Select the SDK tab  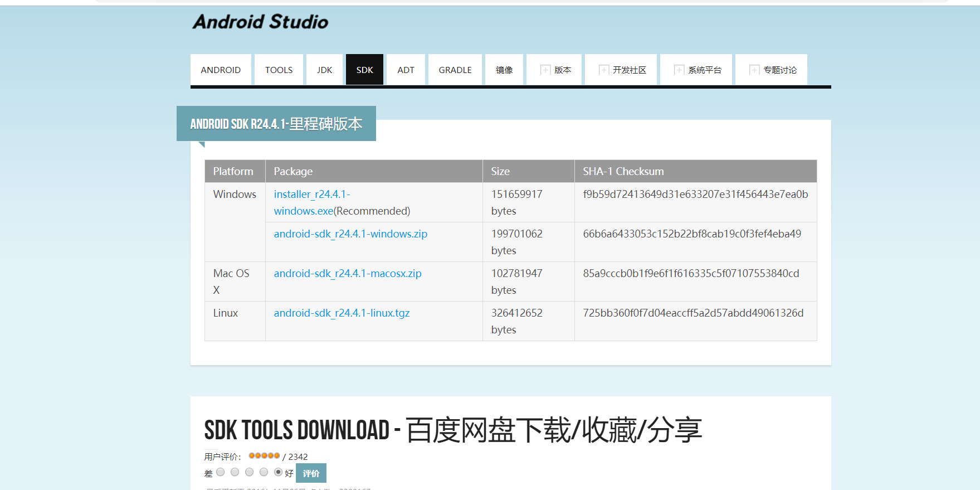point(364,70)
